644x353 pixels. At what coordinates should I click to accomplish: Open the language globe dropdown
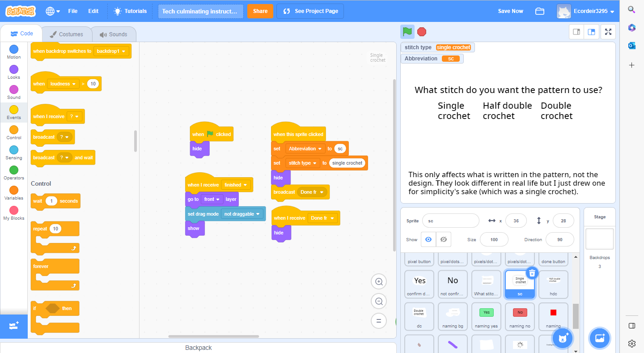pos(53,11)
